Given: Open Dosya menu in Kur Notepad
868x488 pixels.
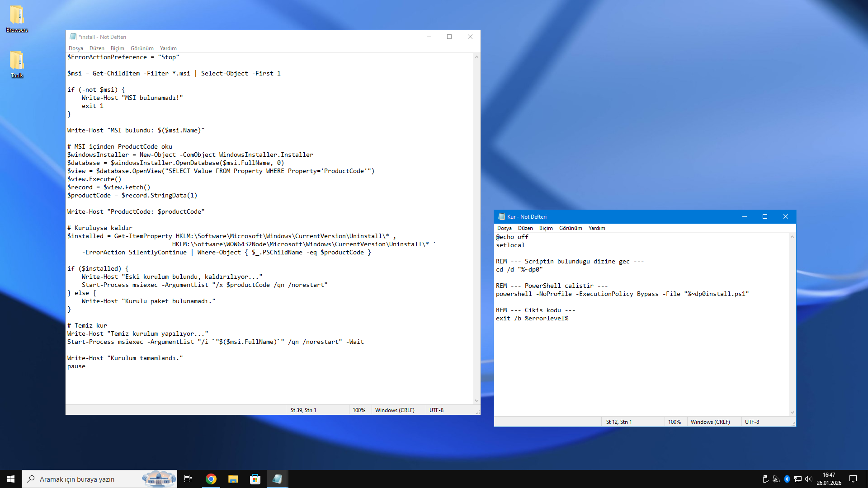Looking at the screenshot, I should (x=505, y=228).
